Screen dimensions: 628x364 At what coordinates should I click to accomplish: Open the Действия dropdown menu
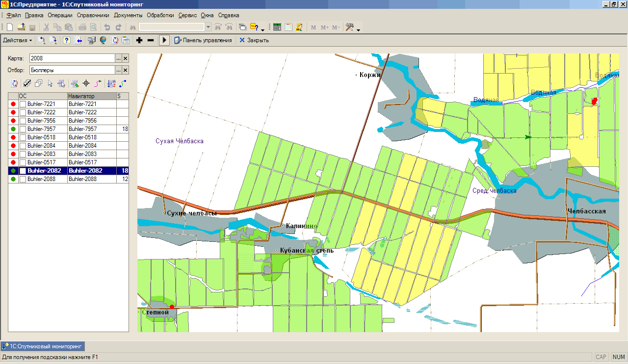pos(18,40)
